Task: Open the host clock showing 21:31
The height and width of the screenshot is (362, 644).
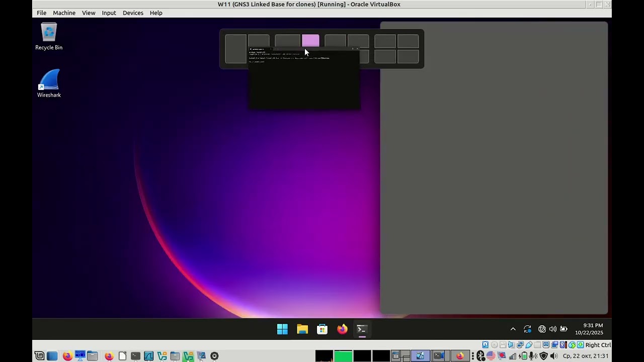Action: tap(586, 356)
